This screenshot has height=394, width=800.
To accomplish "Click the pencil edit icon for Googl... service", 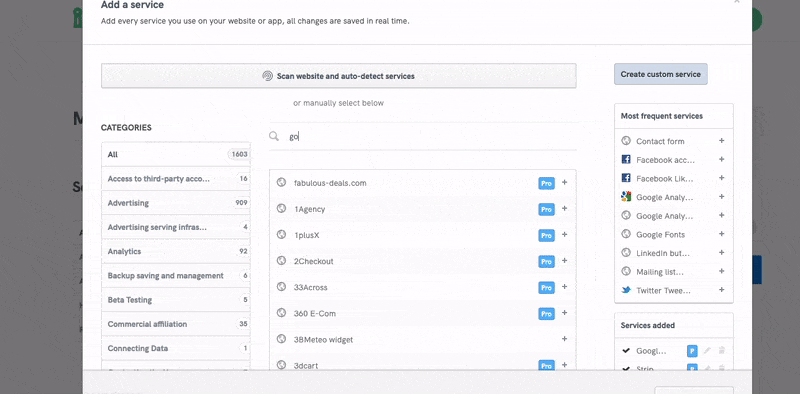I will 707,351.
